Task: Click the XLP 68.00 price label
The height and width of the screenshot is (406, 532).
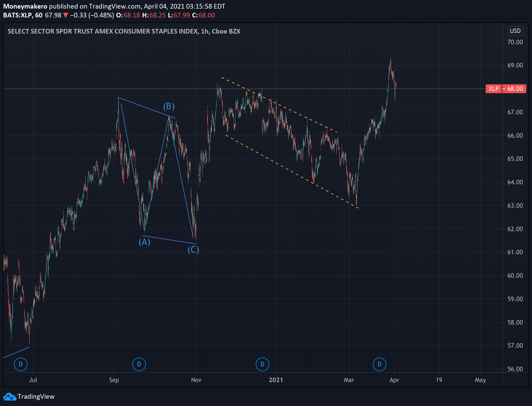Action: click(506, 89)
